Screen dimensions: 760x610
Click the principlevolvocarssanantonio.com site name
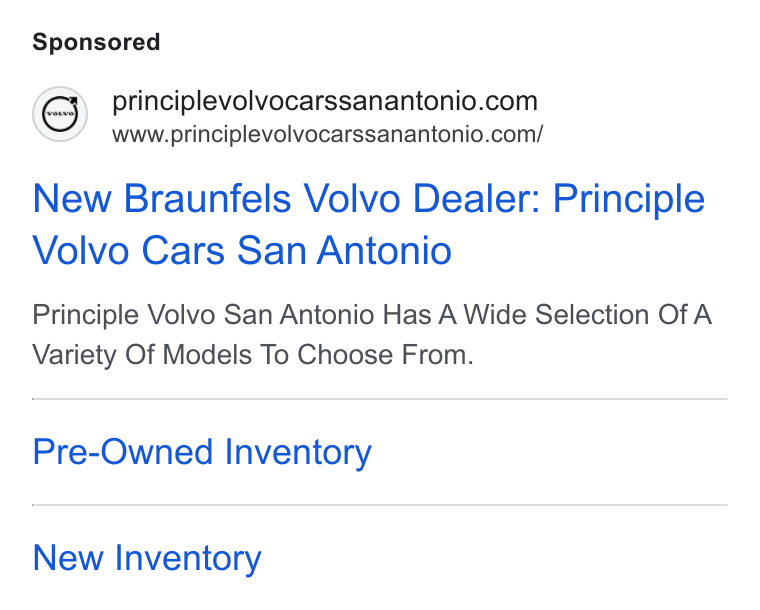tap(325, 101)
